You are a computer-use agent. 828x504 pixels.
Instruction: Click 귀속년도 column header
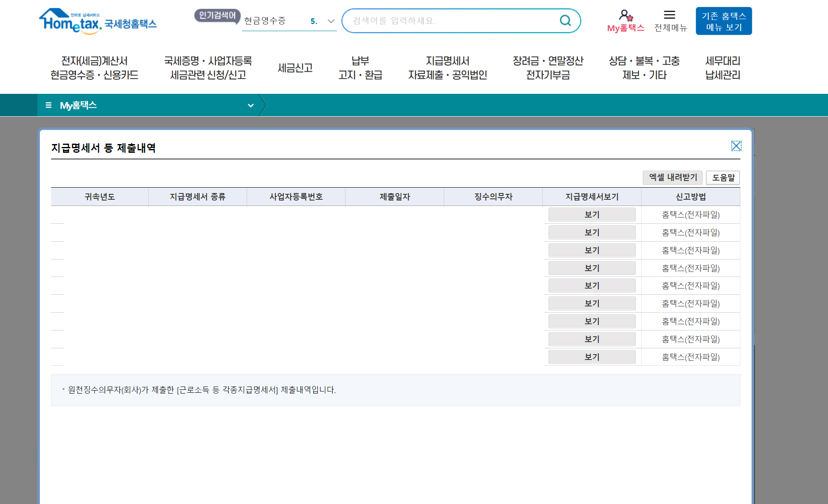tap(100, 197)
